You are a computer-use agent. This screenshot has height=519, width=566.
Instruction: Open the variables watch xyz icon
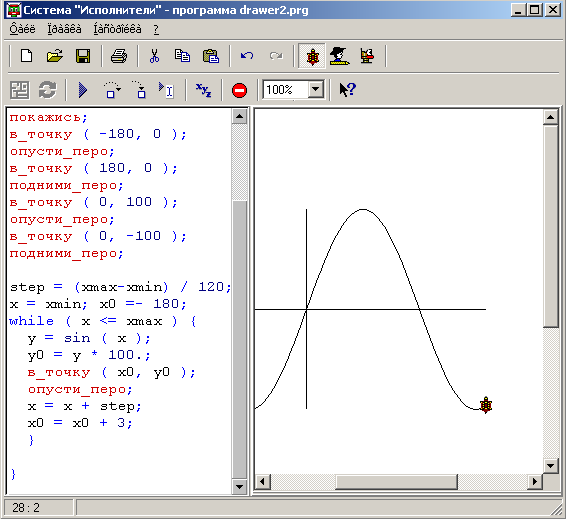point(204,90)
